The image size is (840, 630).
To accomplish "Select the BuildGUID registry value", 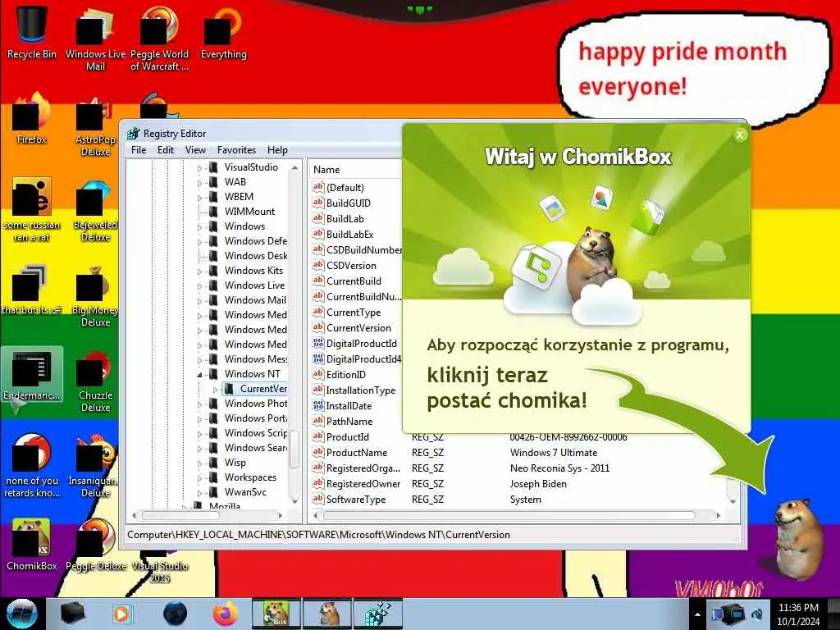I will coord(348,203).
